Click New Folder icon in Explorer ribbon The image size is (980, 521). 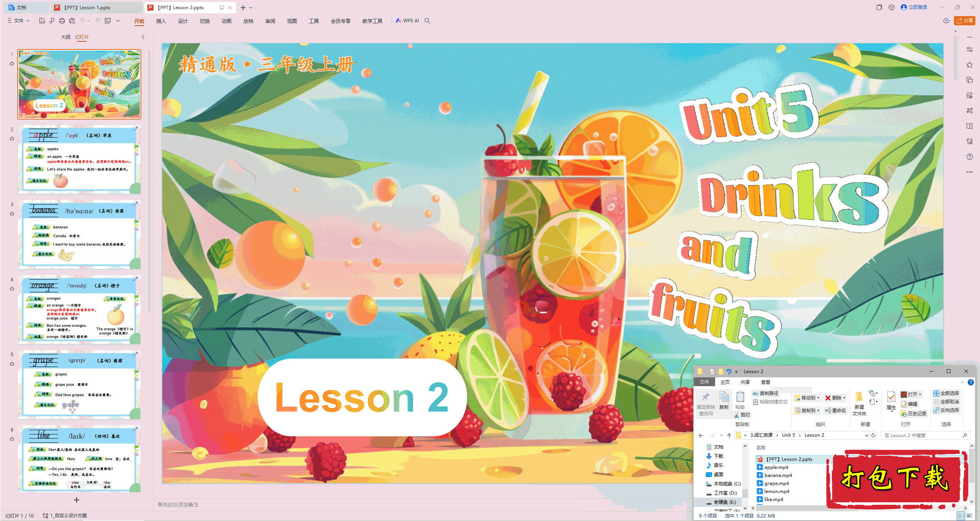[859, 403]
